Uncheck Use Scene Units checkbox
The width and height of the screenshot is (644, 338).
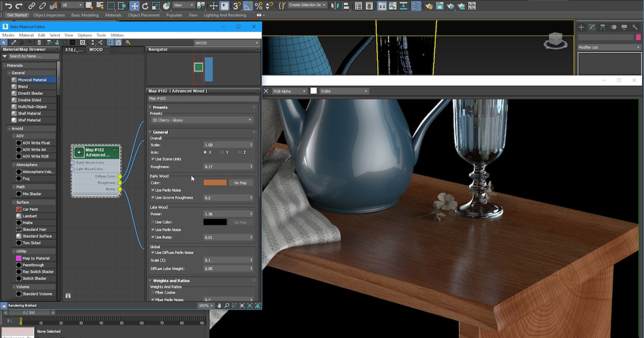pos(153,159)
